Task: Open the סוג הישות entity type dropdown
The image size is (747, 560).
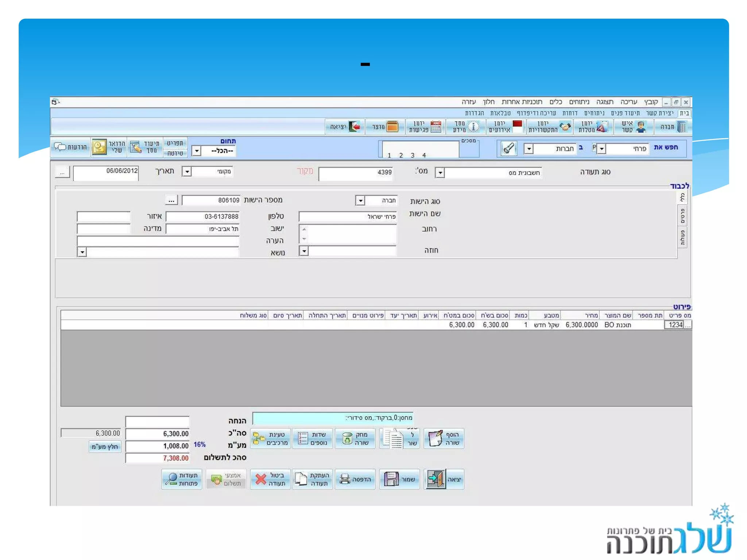Action: (x=360, y=201)
